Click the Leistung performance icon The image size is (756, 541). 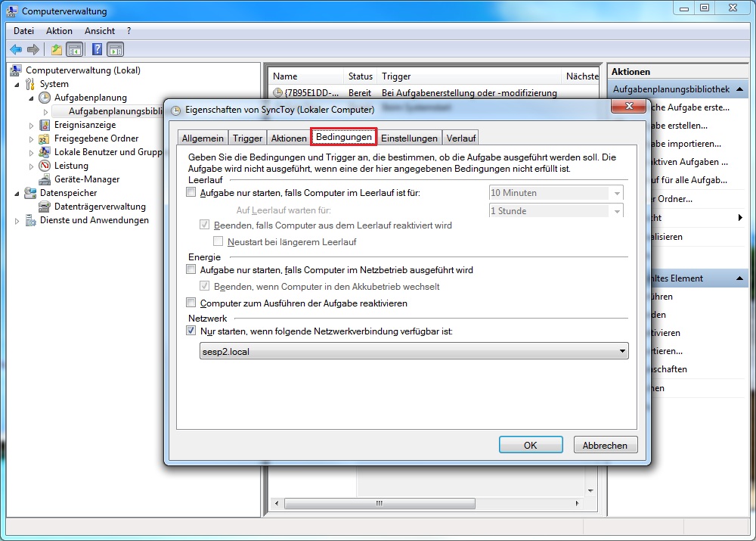coord(45,166)
